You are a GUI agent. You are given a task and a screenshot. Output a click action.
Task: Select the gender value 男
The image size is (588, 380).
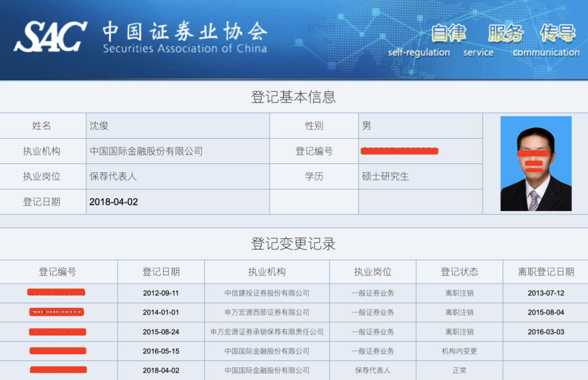click(366, 126)
